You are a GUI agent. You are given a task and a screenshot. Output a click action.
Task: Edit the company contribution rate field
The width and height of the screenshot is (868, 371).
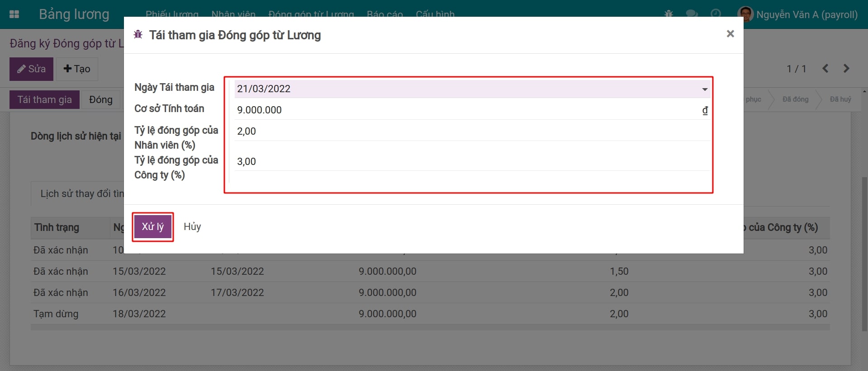click(x=470, y=161)
